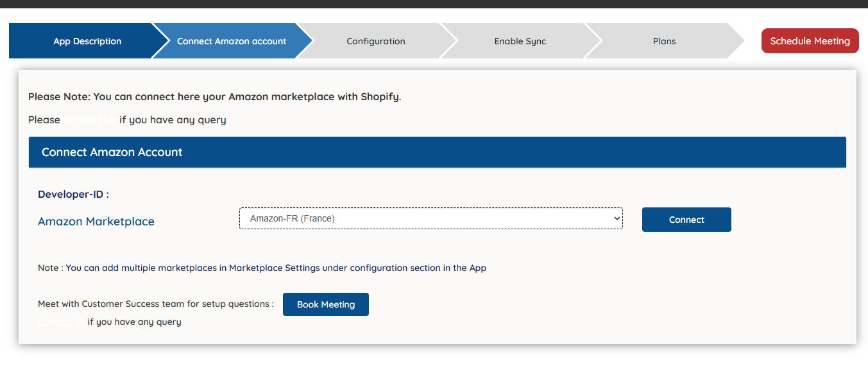Click the Customer Success team meeting text
Screen dimensions: 868x366
pyautogui.click(x=156, y=304)
